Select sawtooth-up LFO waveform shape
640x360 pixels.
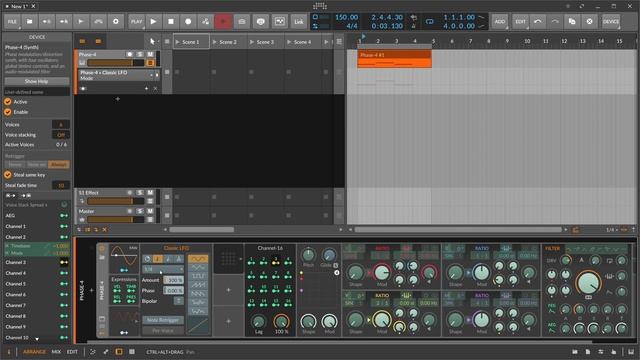click(198, 285)
